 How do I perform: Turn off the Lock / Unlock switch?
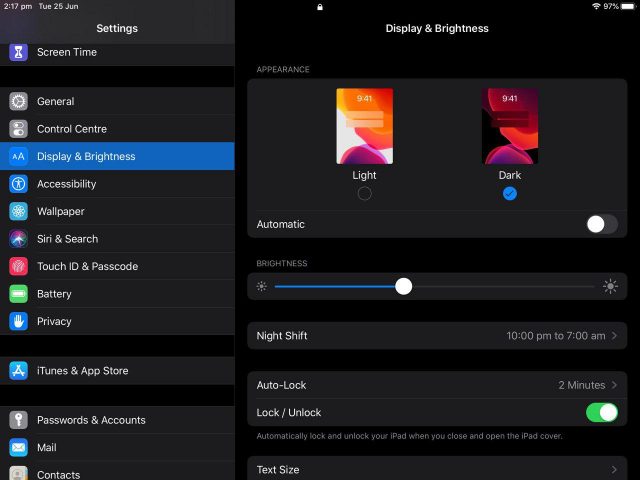602,413
